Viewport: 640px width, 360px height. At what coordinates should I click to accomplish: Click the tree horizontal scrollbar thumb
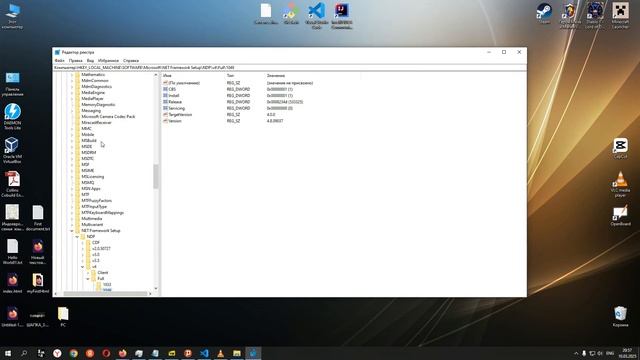tap(105, 293)
